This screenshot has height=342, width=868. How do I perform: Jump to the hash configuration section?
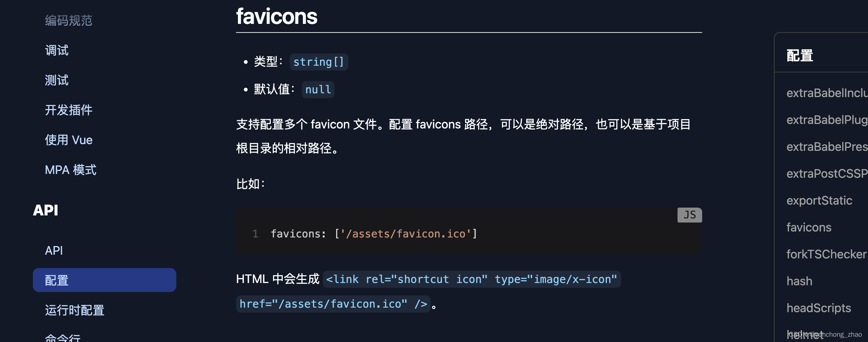[799, 281]
